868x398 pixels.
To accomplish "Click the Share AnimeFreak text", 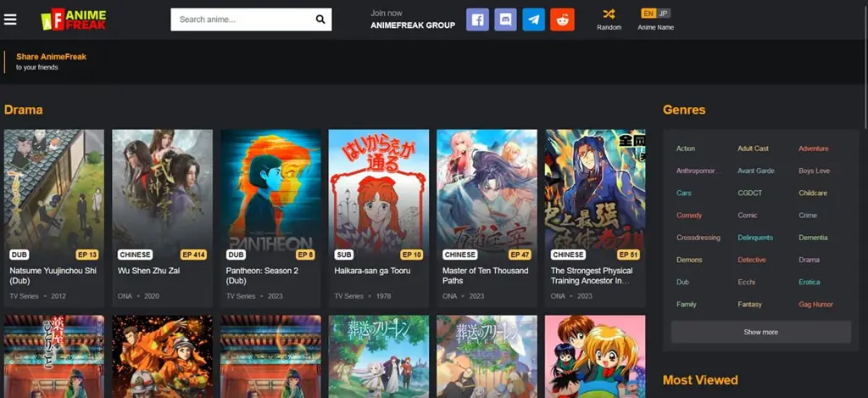I will pos(51,57).
